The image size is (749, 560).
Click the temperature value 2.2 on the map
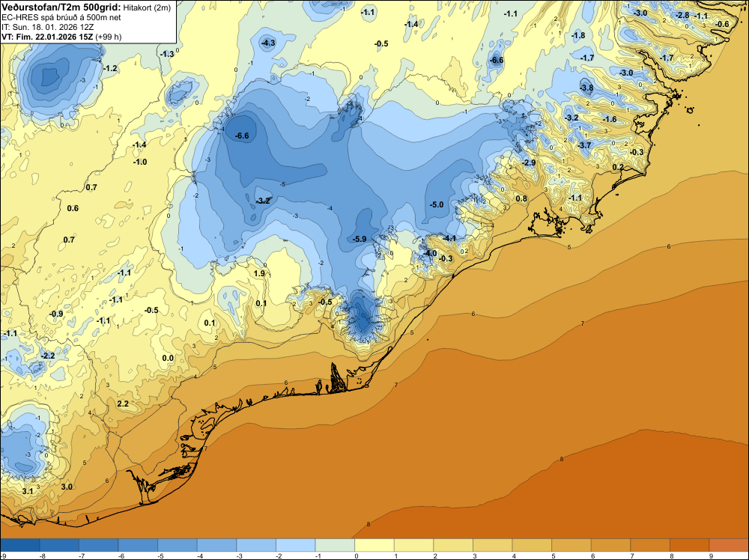click(123, 404)
